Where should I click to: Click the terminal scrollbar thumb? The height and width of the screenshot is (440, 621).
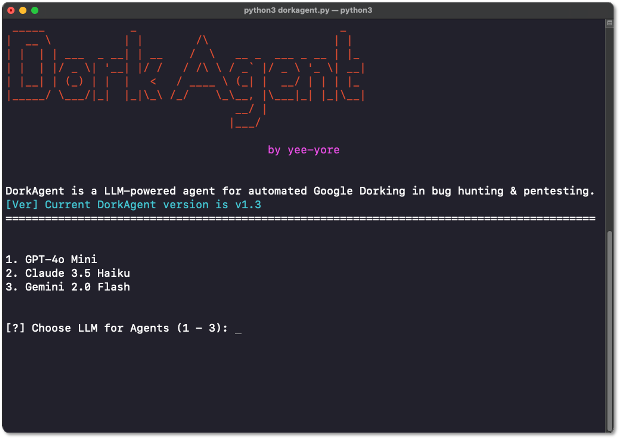(x=610, y=331)
